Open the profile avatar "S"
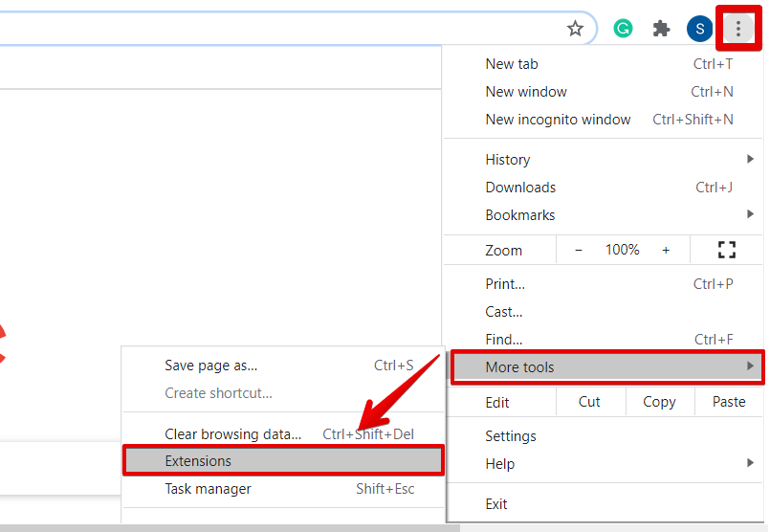This screenshot has width=770, height=532. point(699,29)
